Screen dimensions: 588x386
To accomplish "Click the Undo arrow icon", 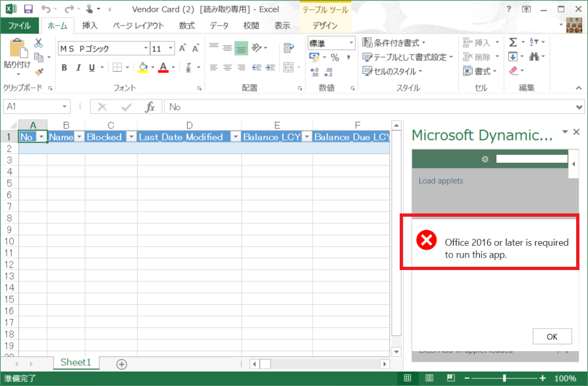I will coord(45,9).
